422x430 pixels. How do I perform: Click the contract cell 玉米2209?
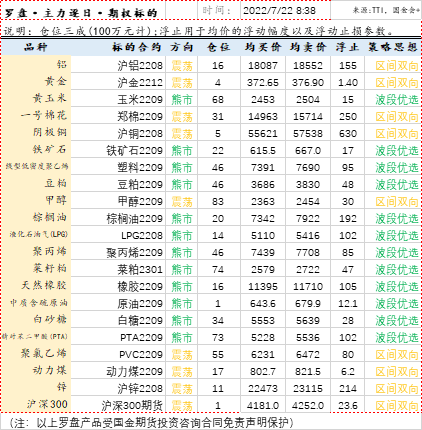pos(140,100)
